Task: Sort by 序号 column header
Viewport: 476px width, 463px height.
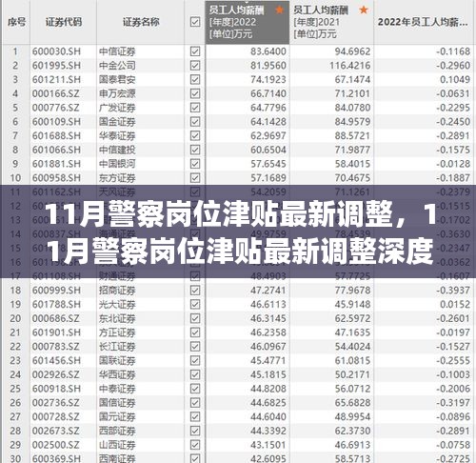Action: coord(16,22)
